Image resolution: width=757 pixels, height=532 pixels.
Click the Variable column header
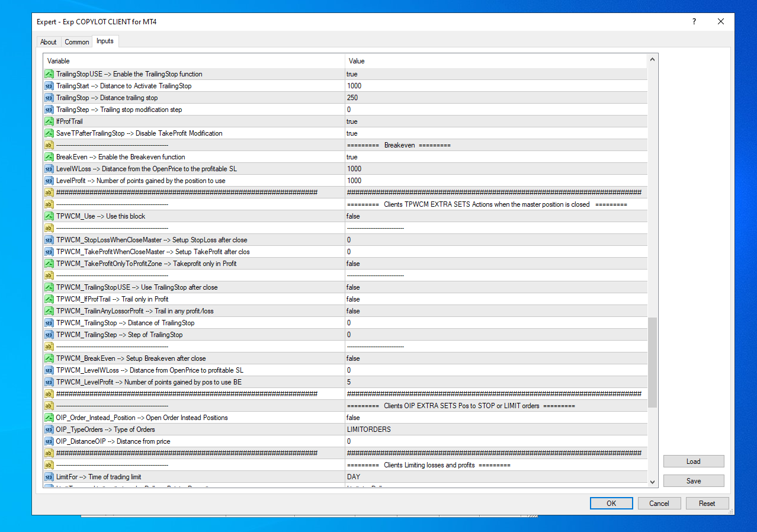(x=194, y=61)
